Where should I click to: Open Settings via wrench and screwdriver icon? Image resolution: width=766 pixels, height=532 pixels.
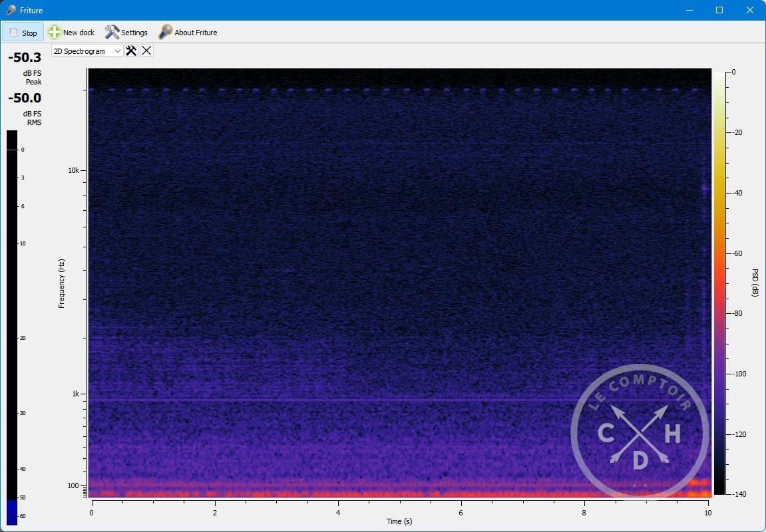[x=112, y=33]
